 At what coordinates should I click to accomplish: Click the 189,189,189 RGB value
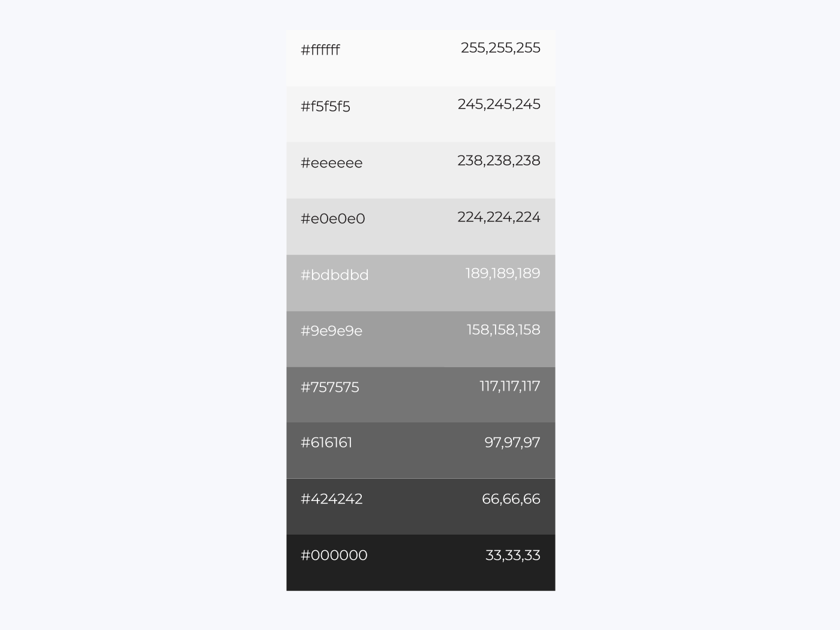[x=503, y=274]
